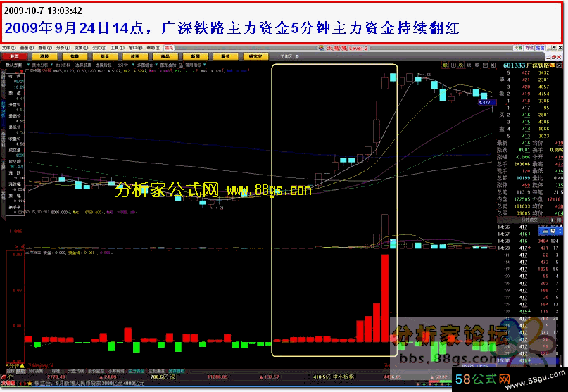Open the 工具 menu

[118, 48]
